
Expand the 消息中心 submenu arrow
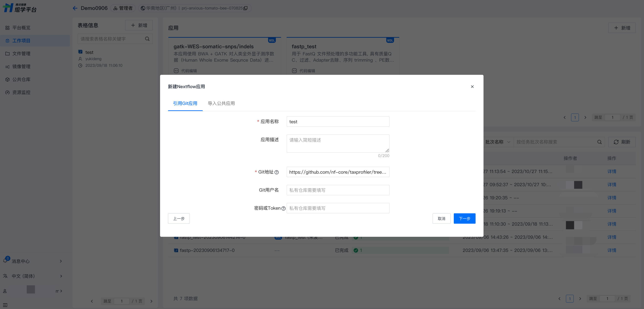(61, 261)
